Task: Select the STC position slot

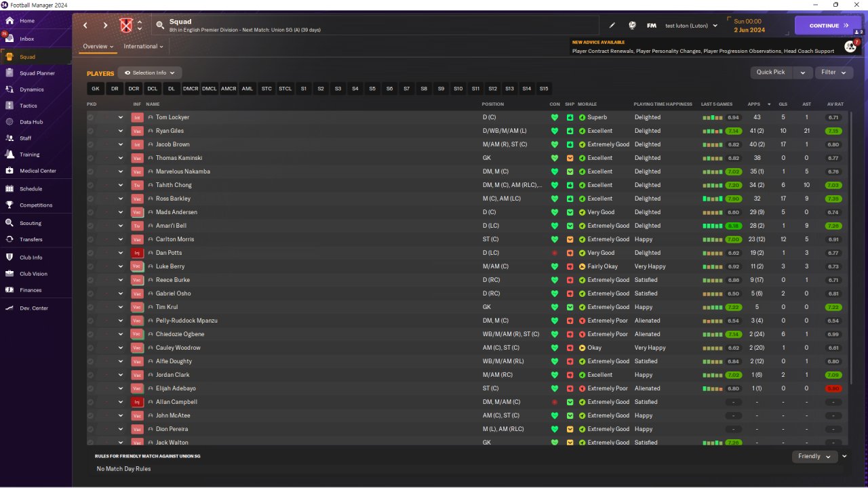Action: [267, 89]
